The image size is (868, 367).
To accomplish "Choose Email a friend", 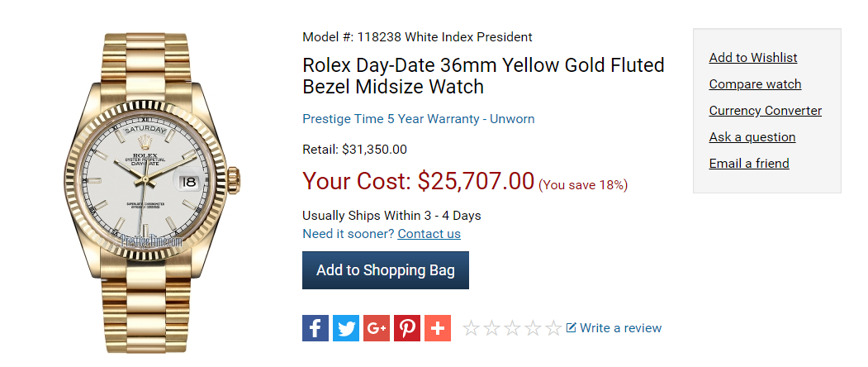I will pos(749,164).
